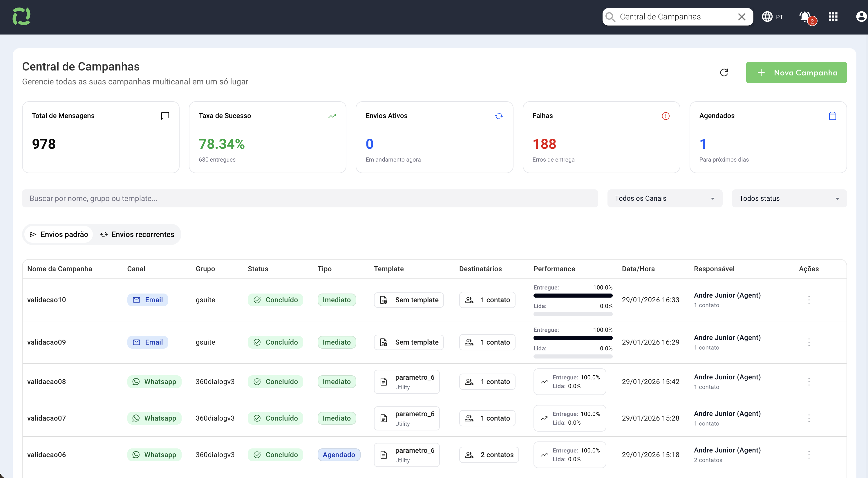This screenshot has width=868, height=478.
Task: Click the Agendados calendar icon
Action: 832,116
